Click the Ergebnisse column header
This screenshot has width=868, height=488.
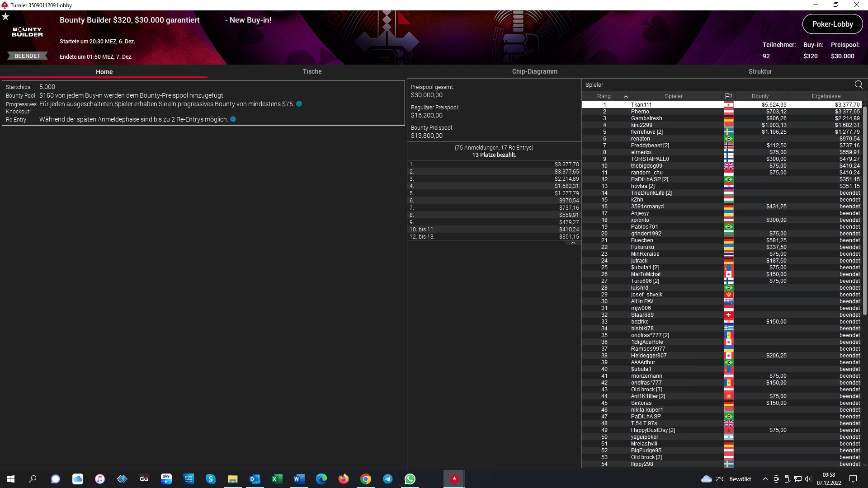826,96
